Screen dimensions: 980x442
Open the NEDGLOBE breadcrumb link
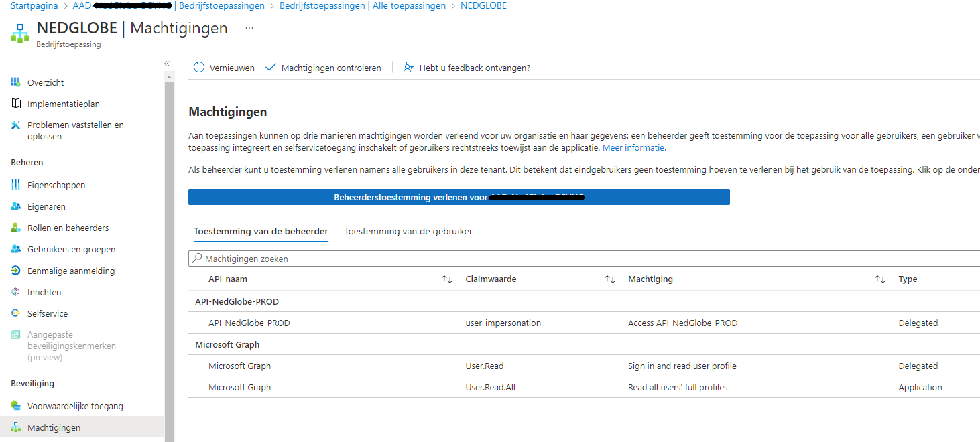(483, 5)
